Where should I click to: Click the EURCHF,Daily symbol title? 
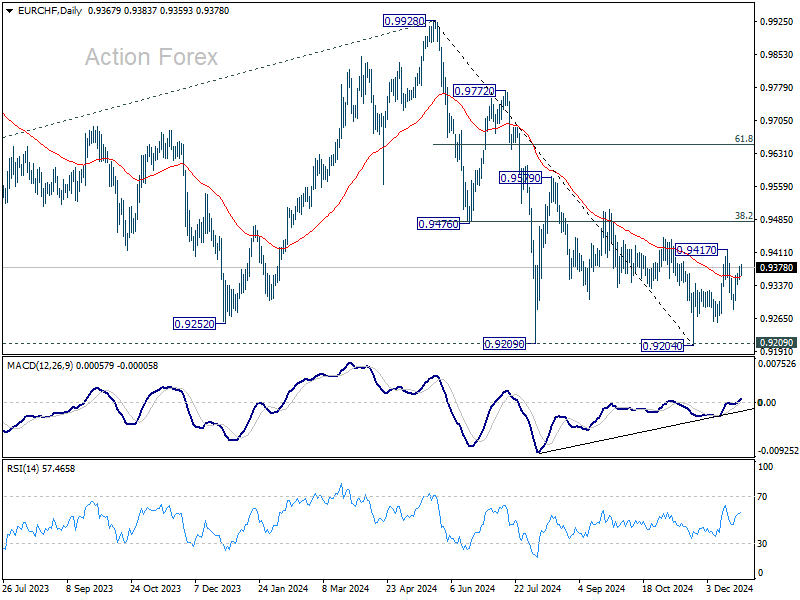point(49,11)
